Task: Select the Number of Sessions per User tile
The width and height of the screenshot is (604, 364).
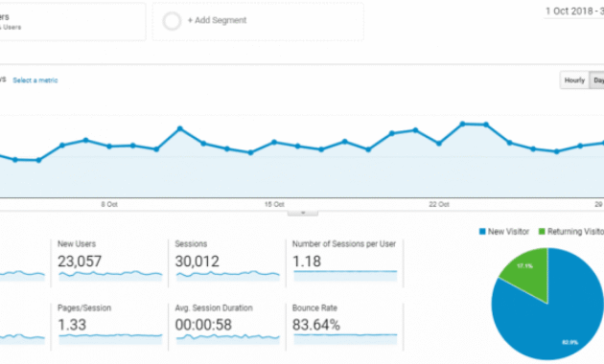Action: [x=344, y=262]
